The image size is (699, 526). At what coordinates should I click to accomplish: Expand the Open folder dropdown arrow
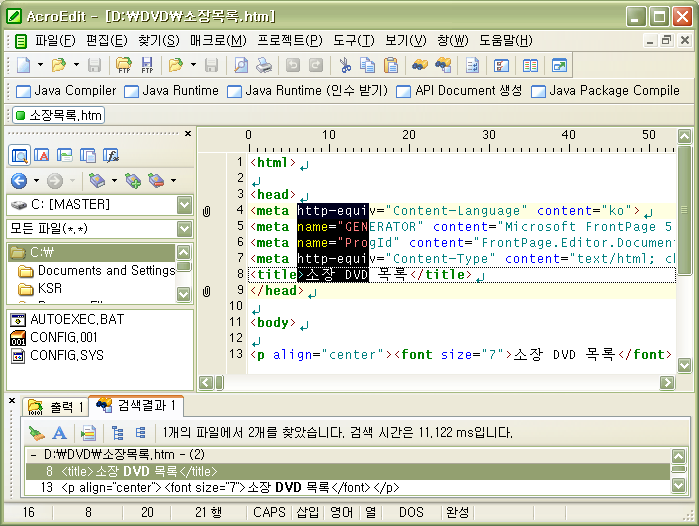(76, 65)
